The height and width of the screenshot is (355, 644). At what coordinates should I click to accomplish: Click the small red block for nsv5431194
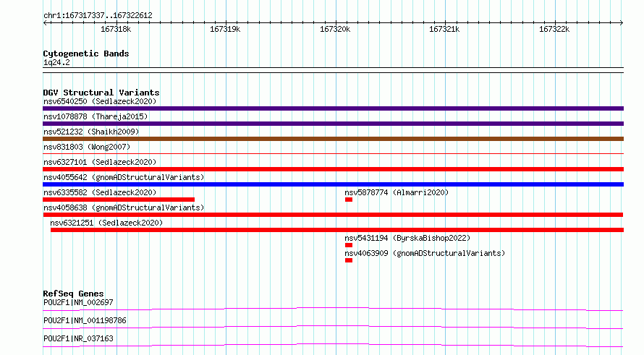point(349,245)
